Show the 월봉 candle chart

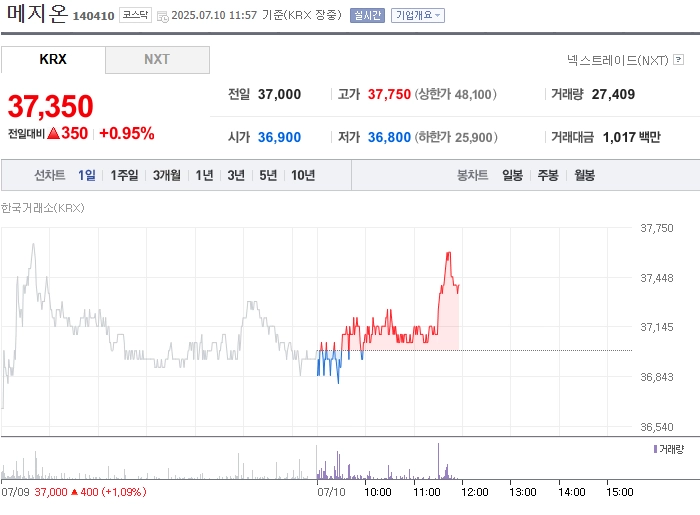point(584,175)
